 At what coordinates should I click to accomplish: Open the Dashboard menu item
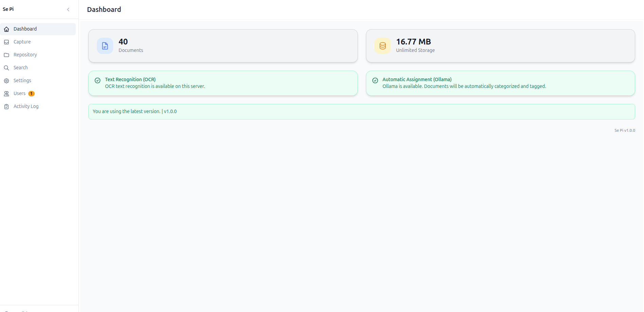38,29
